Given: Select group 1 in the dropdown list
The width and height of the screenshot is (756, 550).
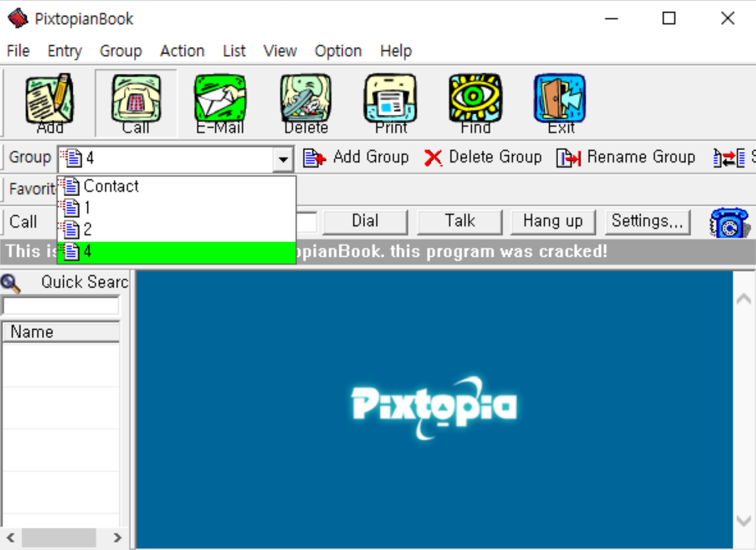Looking at the screenshot, I should tap(177, 208).
